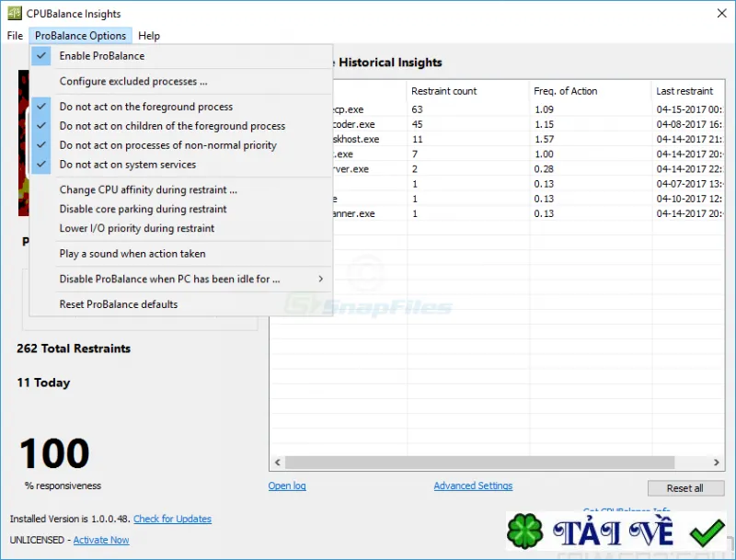Close the CPUBalance Insights window
The image size is (736, 560).
722,13
